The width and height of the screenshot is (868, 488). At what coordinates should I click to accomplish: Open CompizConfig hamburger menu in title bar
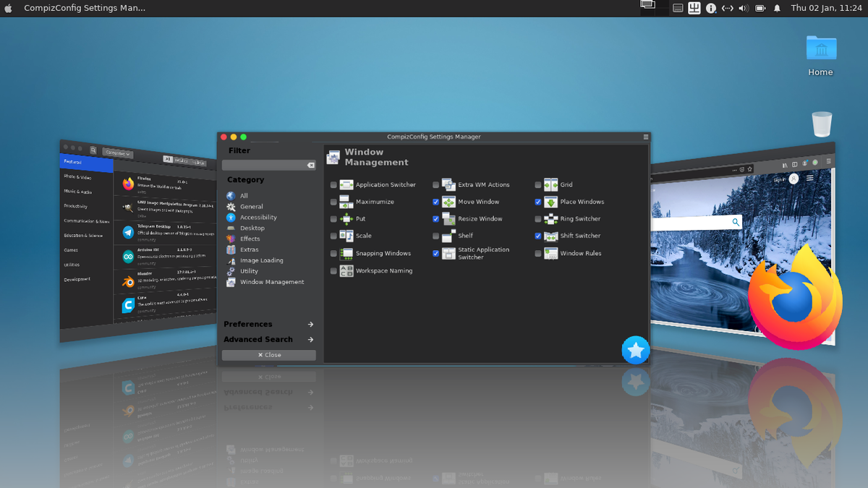(646, 137)
